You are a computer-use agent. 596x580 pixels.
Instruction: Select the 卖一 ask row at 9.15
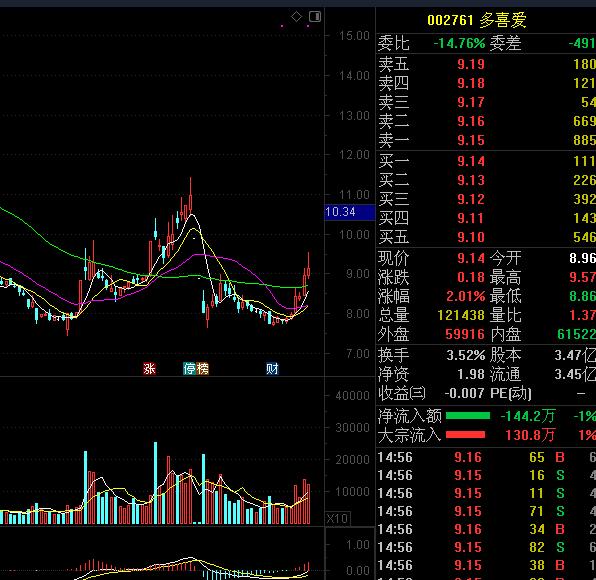tap(487, 140)
